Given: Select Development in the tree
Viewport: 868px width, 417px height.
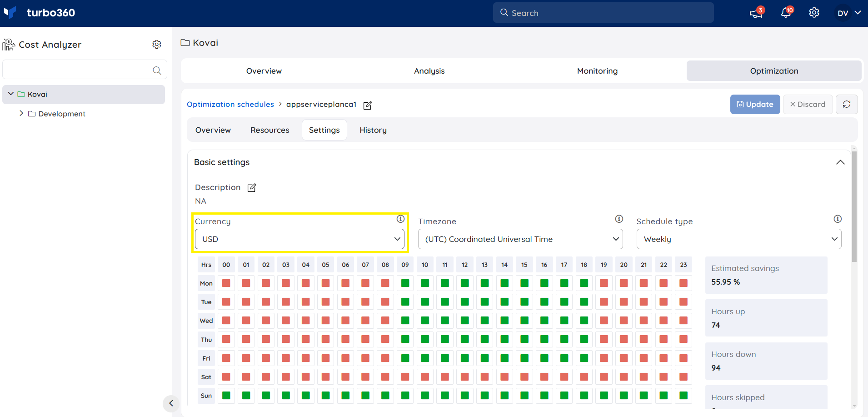Looking at the screenshot, I should [62, 114].
